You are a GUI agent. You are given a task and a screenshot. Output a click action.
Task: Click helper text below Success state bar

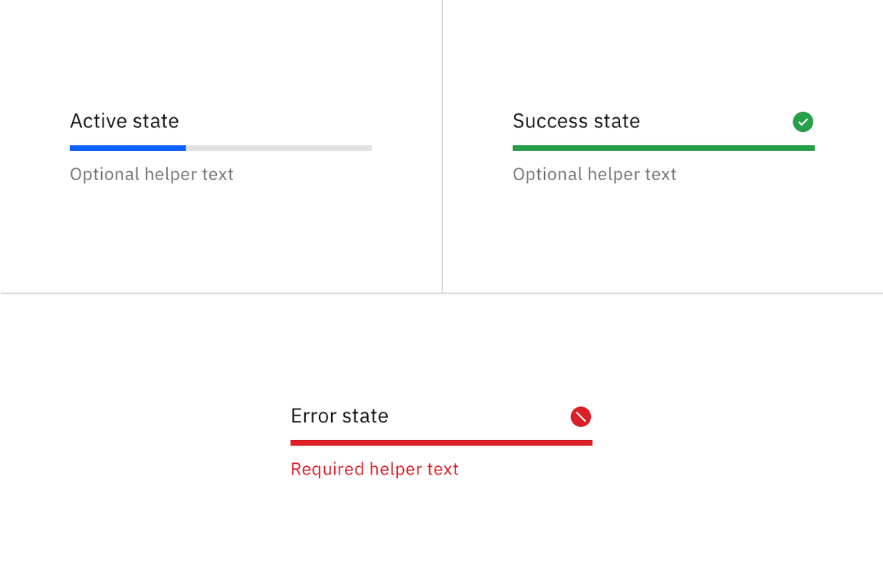[594, 174]
